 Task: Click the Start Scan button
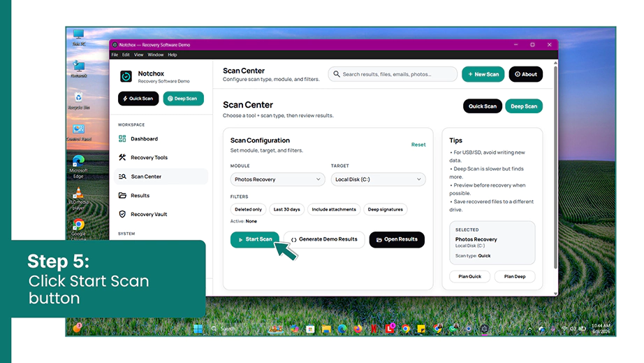click(x=255, y=239)
